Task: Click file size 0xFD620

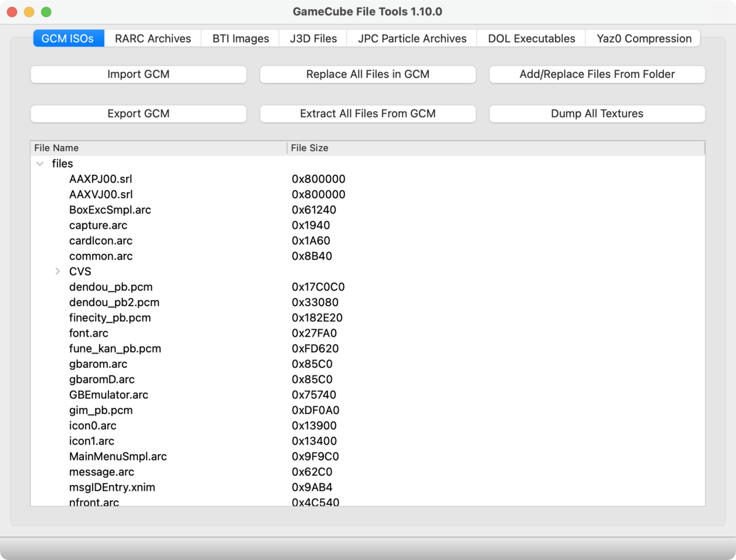Action: click(x=315, y=348)
